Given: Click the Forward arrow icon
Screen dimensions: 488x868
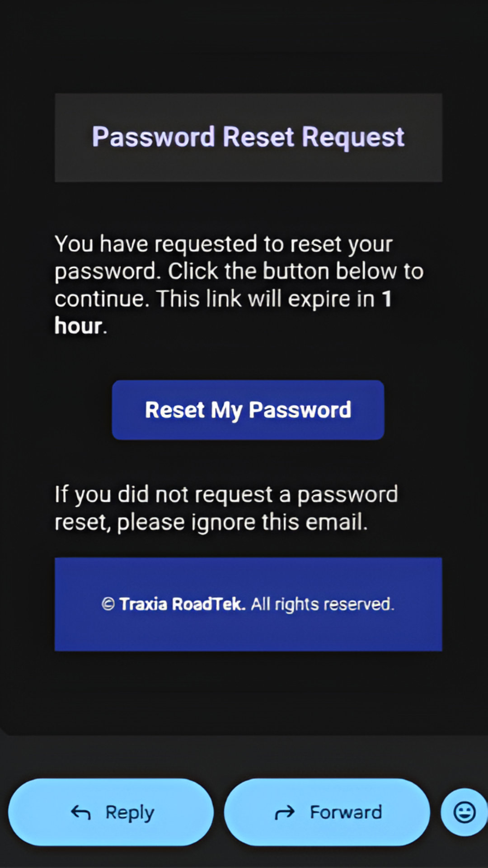Looking at the screenshot, I should [285, 813].
